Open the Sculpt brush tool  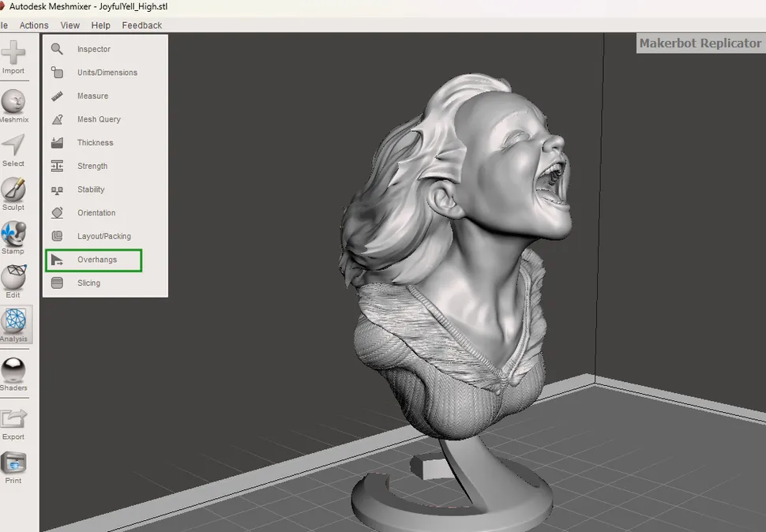[13, 193]
